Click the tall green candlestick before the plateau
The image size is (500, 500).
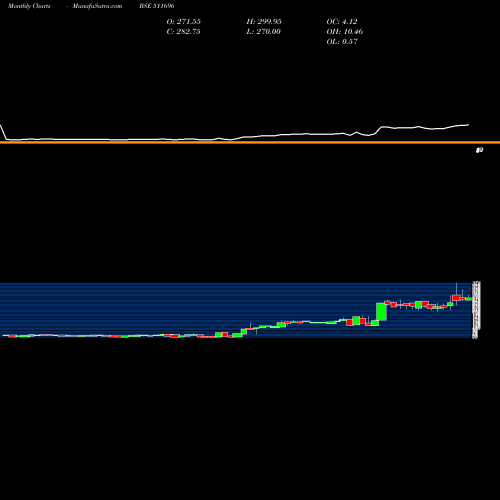(x=381, y=312)
